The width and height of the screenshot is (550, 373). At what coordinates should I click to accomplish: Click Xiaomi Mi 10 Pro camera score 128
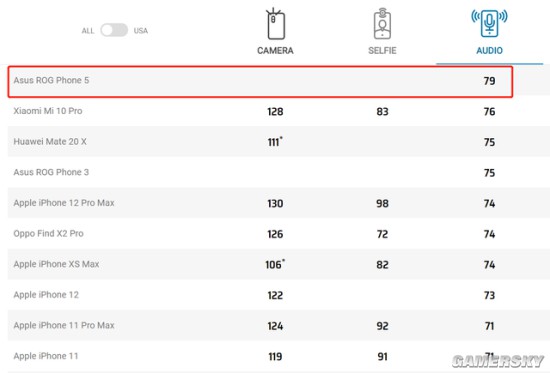(x=275, y=112)
